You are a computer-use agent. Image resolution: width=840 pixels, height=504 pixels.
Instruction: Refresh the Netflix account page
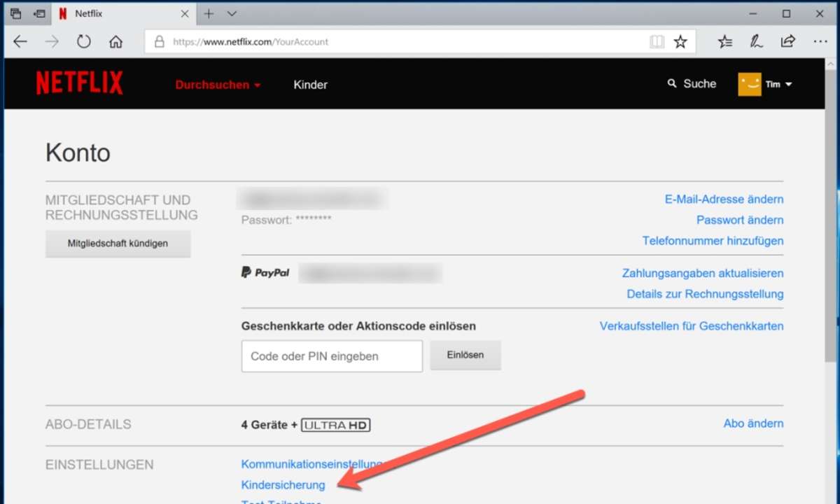click(84, 41)
